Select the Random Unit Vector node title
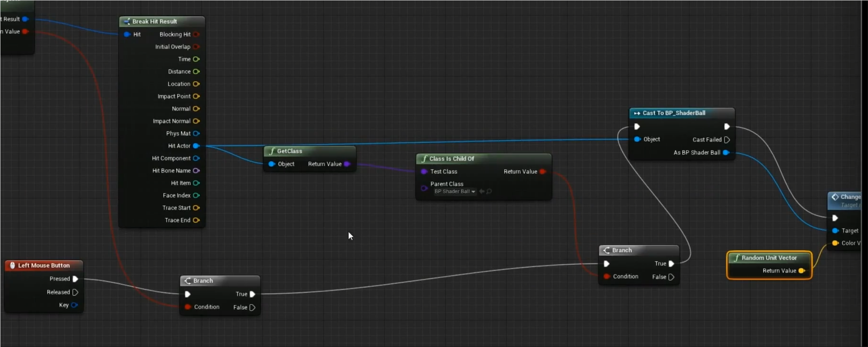Viewport: 868px width, 347px height. (x=769, y=258)
